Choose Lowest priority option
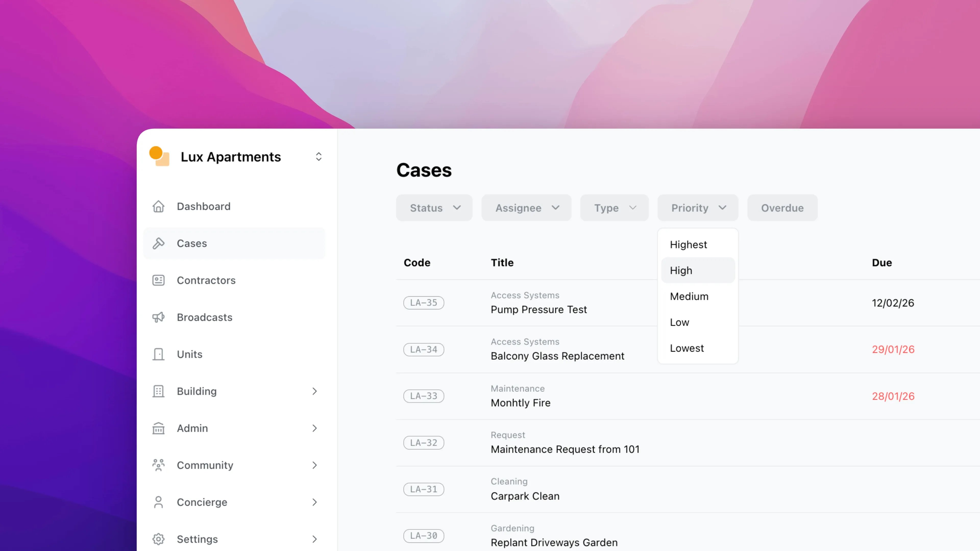 coord(687,348)
